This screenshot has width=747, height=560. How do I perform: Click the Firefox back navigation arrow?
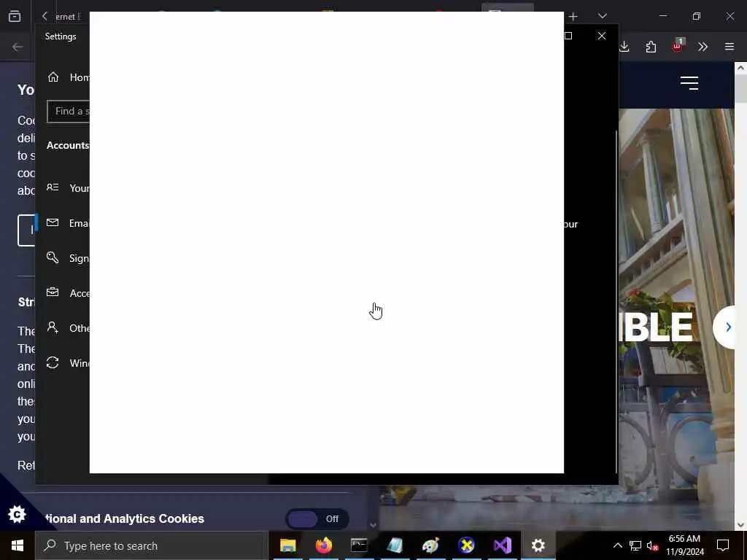18,47
